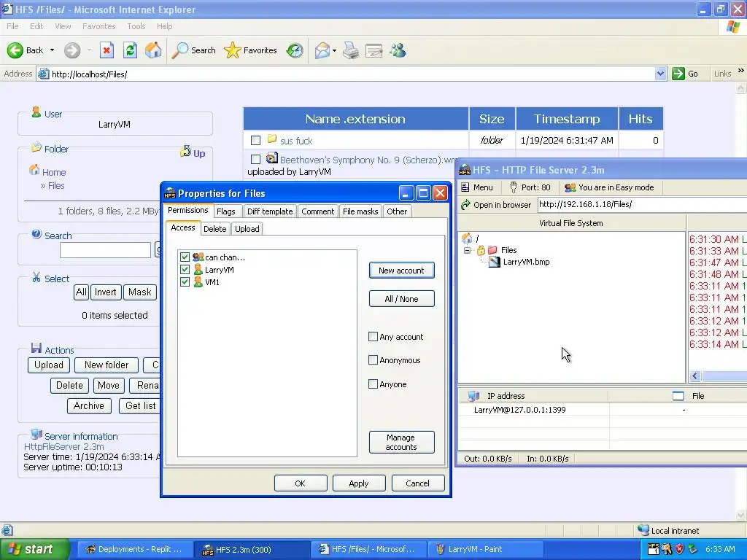Open the Comment tab

[318, 211]
